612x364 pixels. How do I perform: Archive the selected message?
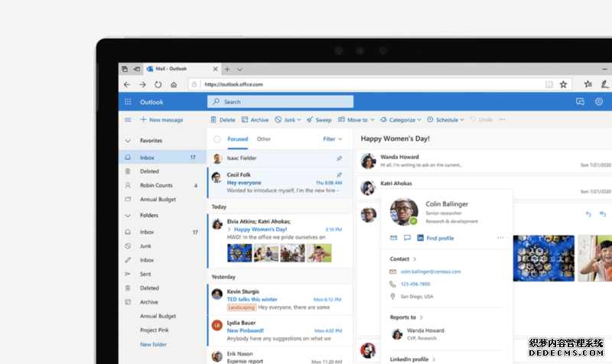pyautogui.click(x=255, y=120)
